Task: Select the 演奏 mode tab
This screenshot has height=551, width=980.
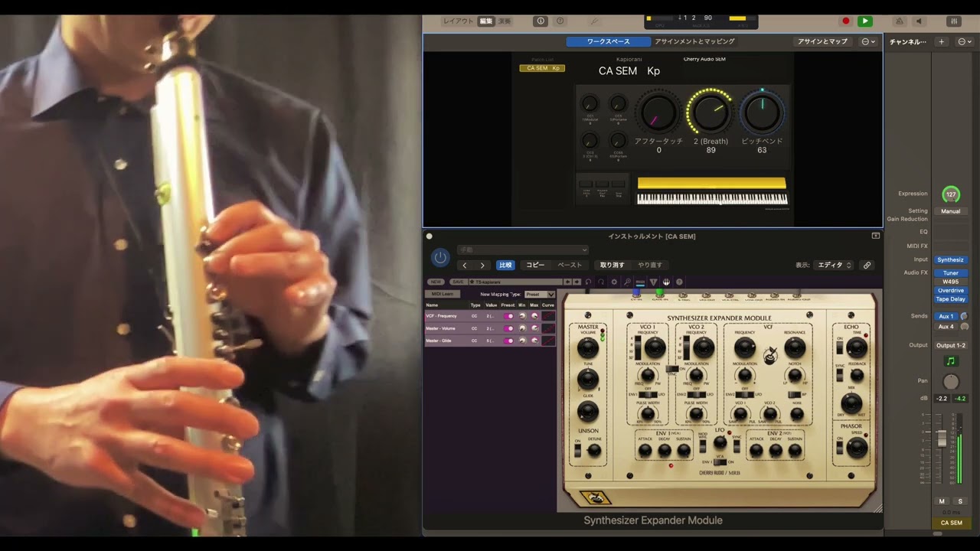Action: [505, 21]
